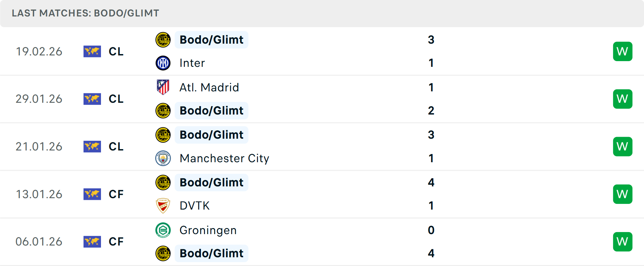Click the Last Matches: Bodo/Glimt header

86,13
